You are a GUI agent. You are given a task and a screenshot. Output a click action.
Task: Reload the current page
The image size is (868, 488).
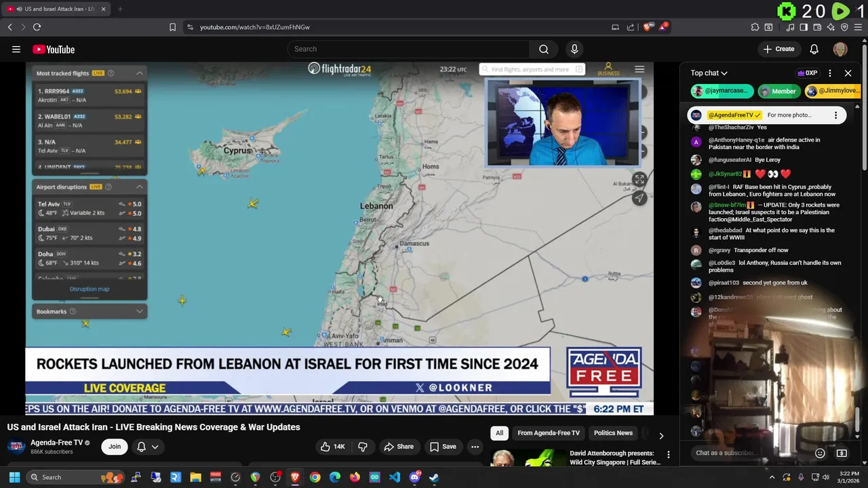[x=37, y=27]
